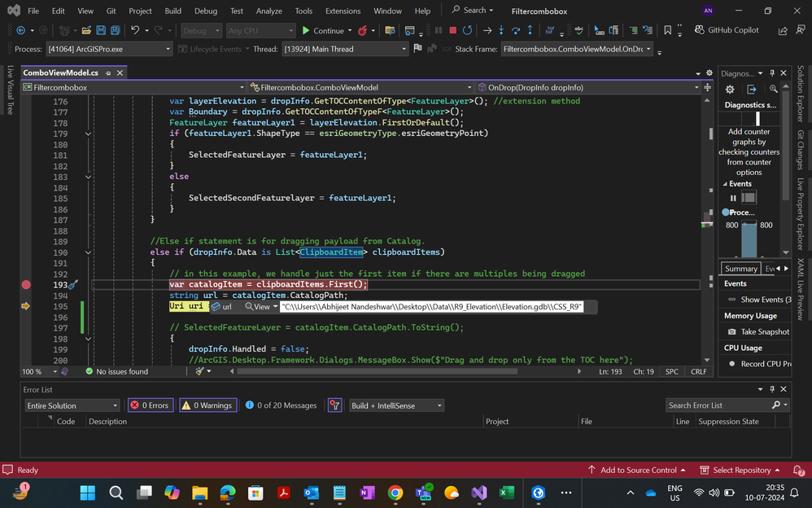
Task: Expand the Build + IntelliSense dropdown
Action: pos(397,405)
